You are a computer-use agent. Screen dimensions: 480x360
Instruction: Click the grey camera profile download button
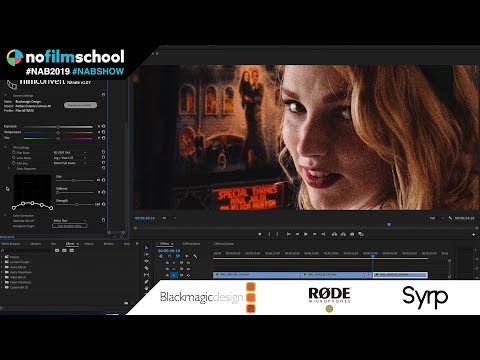(80, 105)
